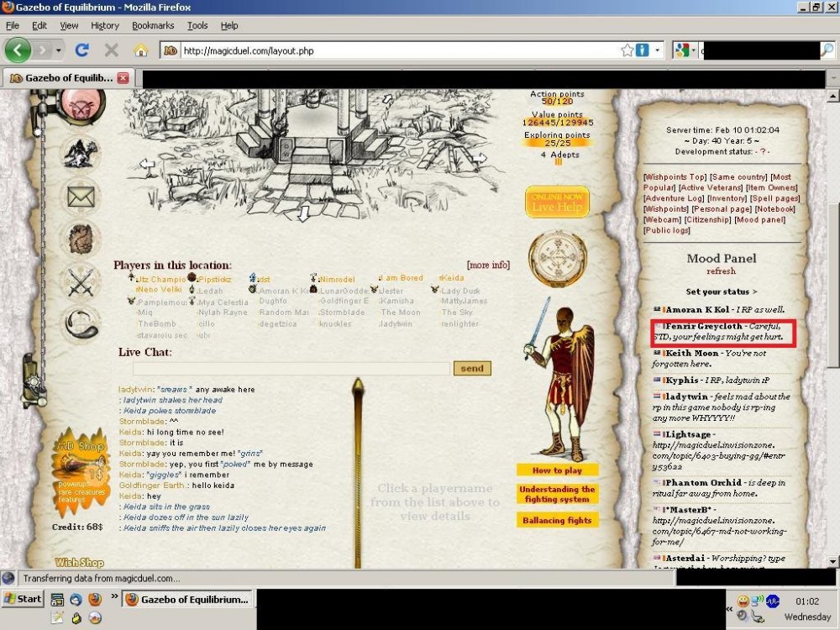Click the MD Shop flame banner

[x=81, y=472]
